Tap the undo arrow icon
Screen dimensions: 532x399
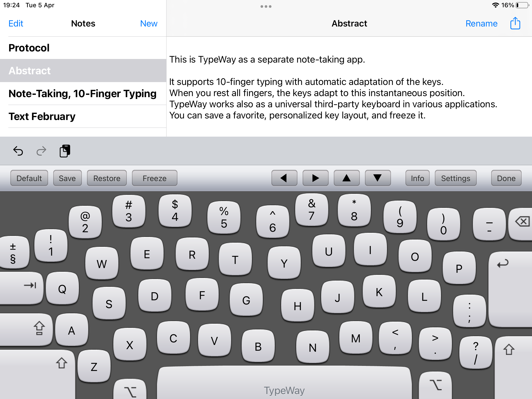(18, 151)
